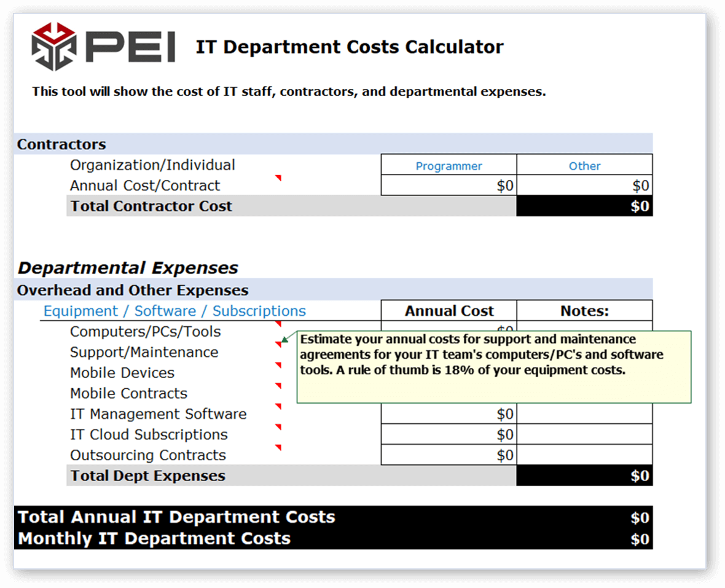This screenshot has width=725, height=588.
Task: Click the Total Annual IT Department Costs value
Action: [x=640, y=517]
